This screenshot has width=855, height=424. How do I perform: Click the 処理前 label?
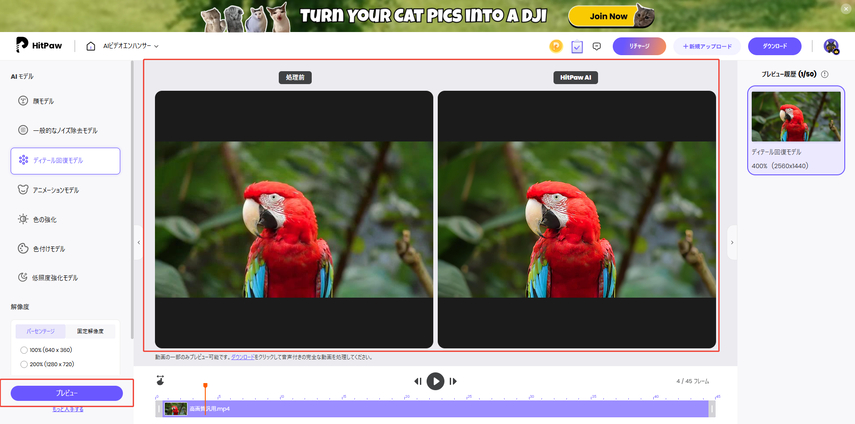click(x=295, y=78)
